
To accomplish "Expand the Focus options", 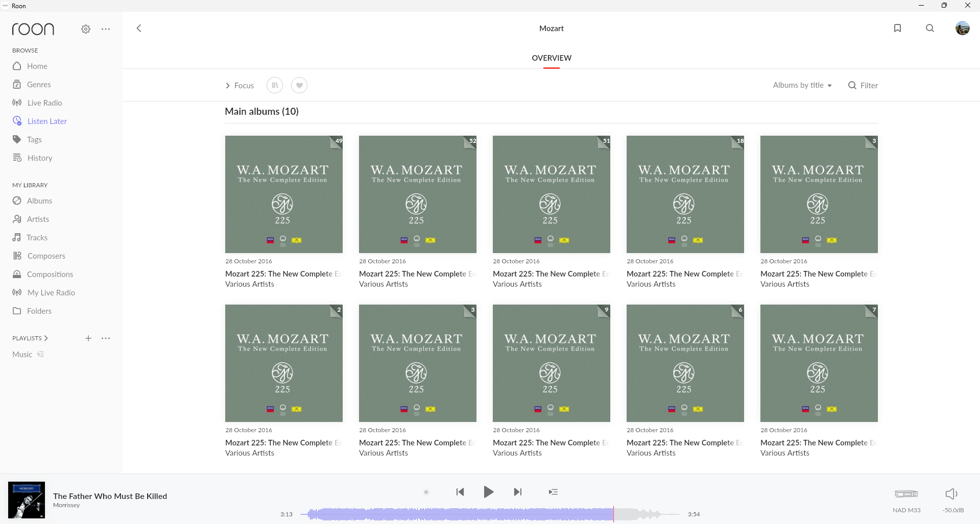I will 240,85.
